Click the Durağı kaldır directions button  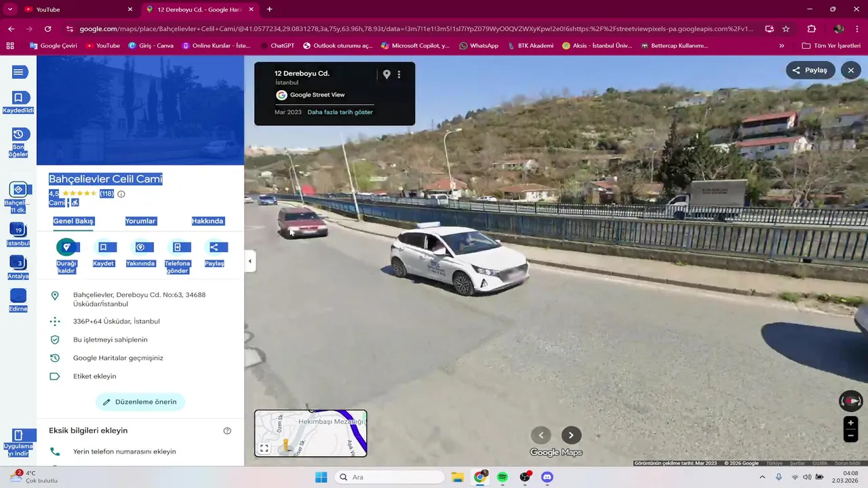coord(66,247)
